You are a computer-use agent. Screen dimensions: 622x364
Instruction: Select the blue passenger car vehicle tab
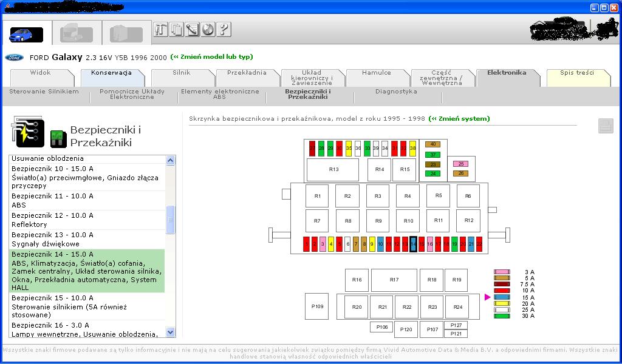tap(26, 35)
